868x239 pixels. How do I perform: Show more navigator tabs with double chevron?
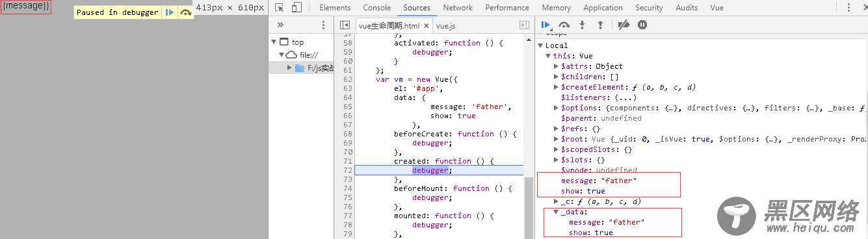point(281,25)
